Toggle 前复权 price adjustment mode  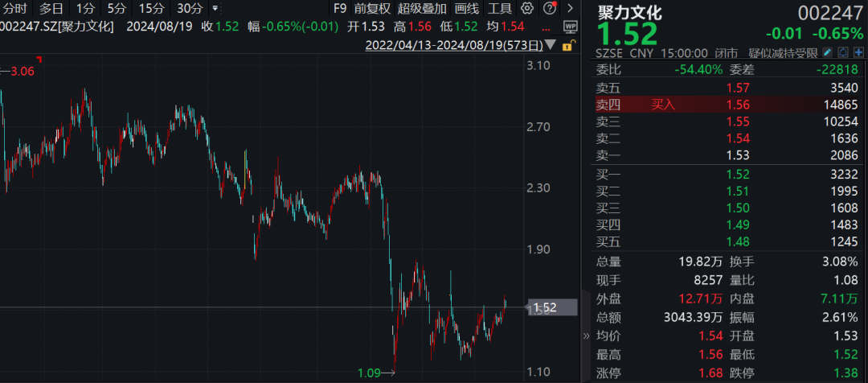click(x=372, y=9)
